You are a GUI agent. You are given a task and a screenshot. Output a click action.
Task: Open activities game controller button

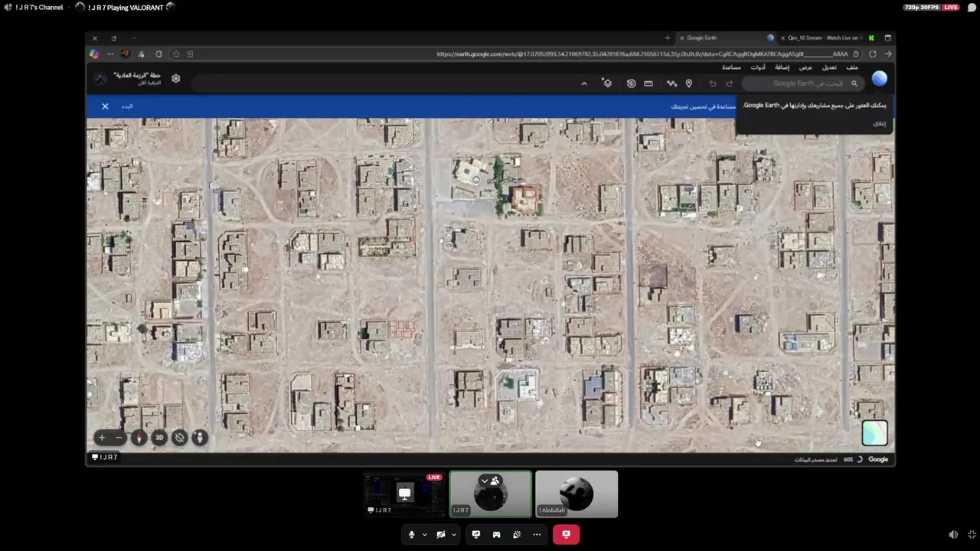[x=496, y=534]
